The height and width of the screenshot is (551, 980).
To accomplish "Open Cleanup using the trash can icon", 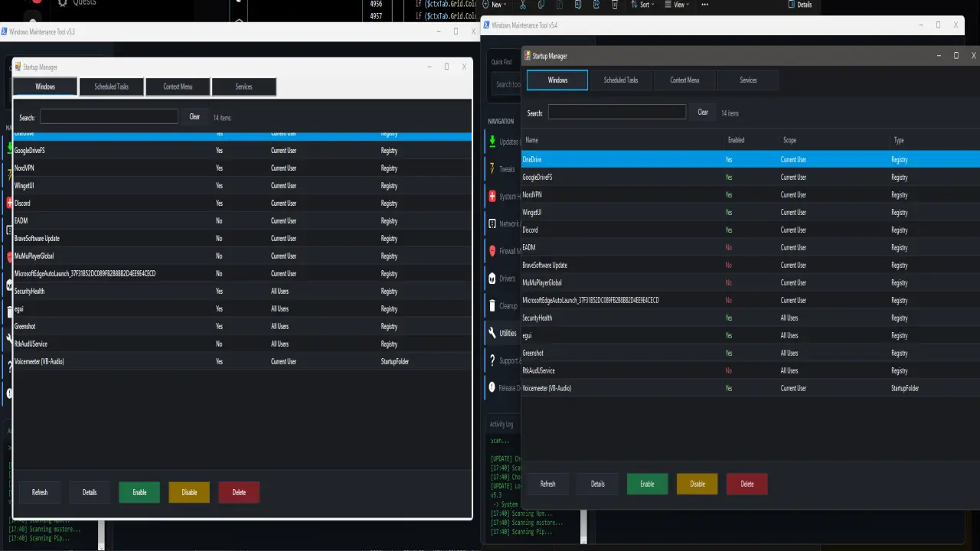I will [492, 306].
